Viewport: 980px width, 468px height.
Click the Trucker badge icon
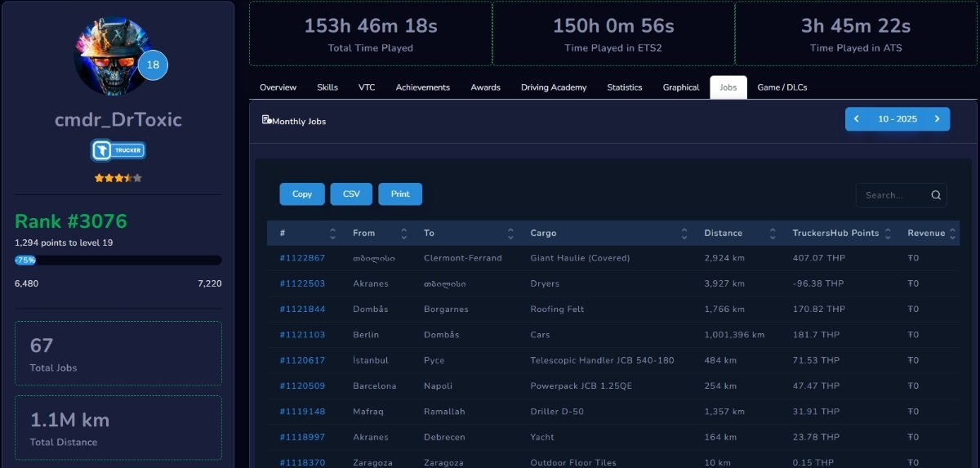point(118,150)
